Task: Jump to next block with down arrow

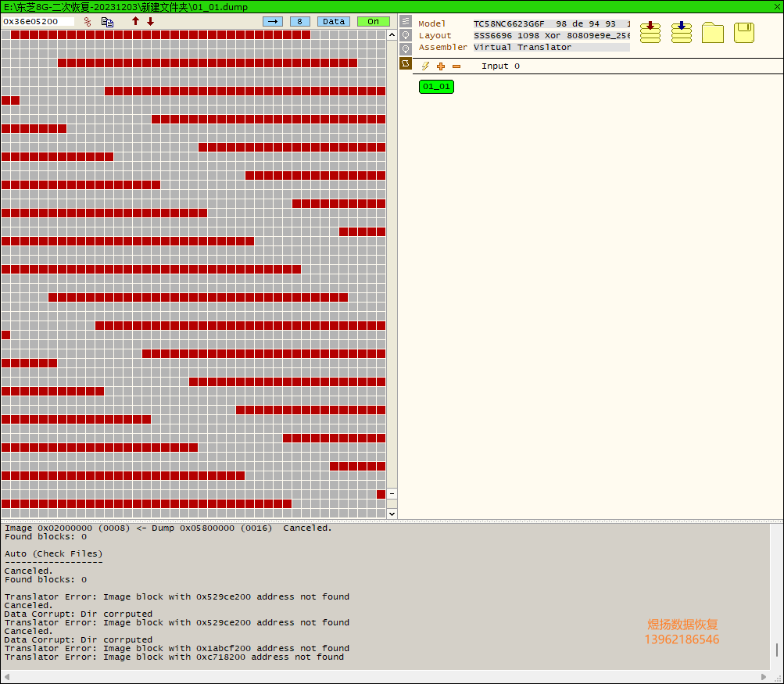Action: coord(150,22)
